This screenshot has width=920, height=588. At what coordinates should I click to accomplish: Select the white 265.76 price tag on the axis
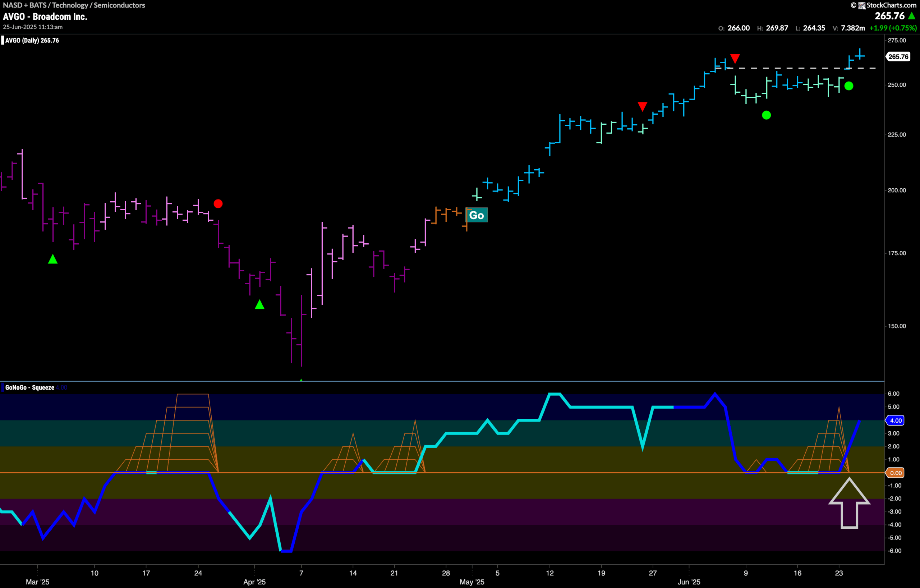(x=898, y=56)
